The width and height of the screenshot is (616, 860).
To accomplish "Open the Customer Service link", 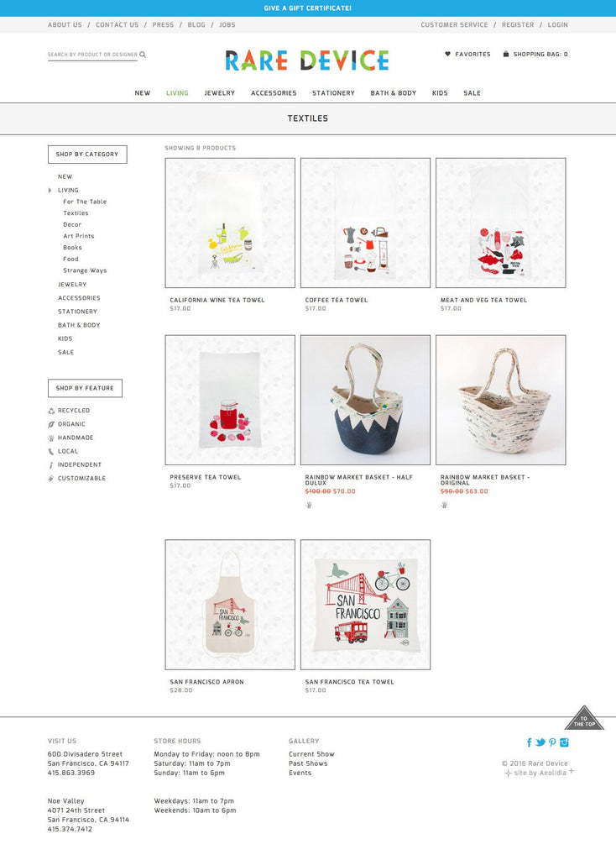I will 454,24.
